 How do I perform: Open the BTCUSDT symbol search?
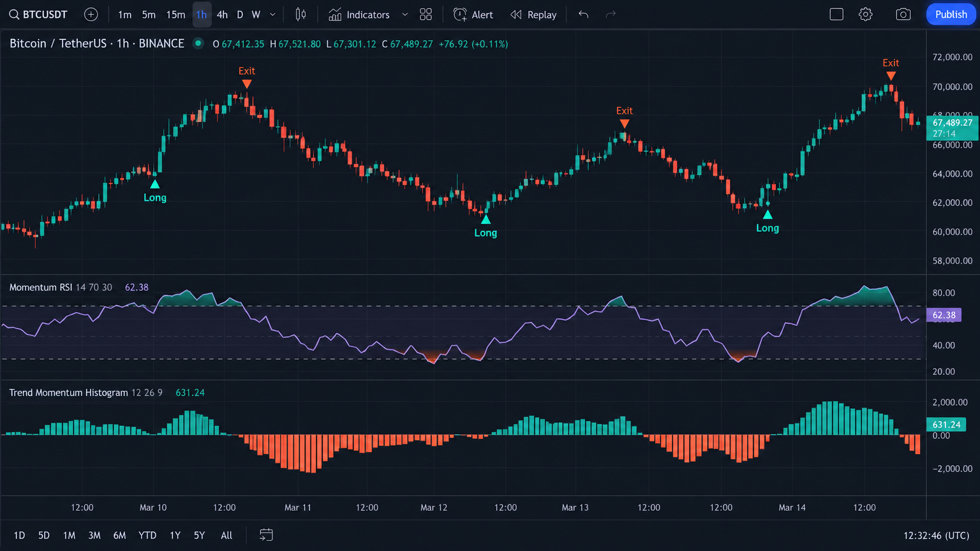(38, 14)
